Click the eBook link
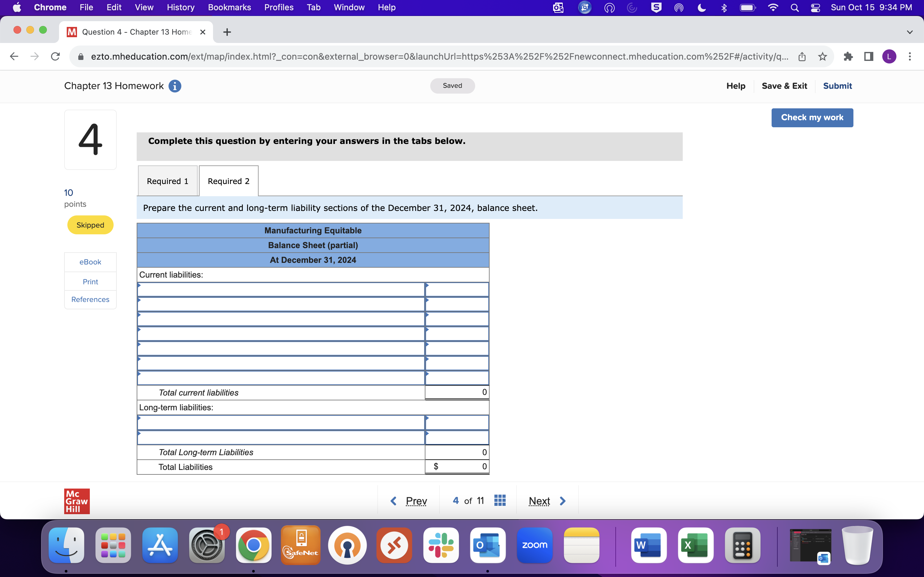The height and width of the screenshot is (577, 924). (90, 262)
